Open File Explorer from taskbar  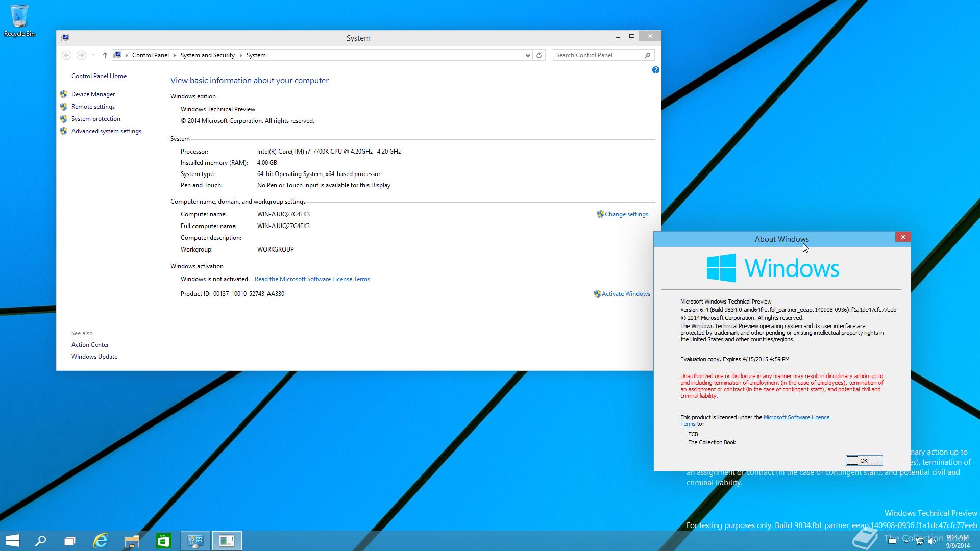pyautogui.click(x=132, y=540)
